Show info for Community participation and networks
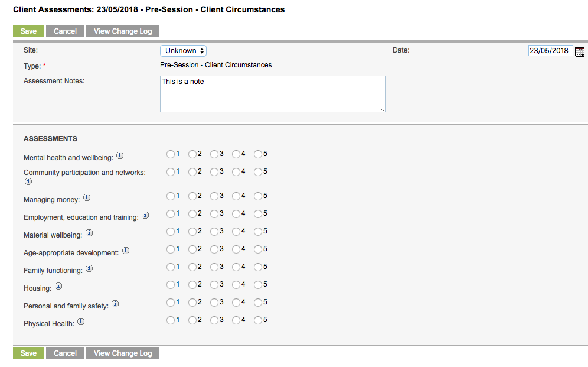The height and width of the screenshot is (367, 588). [28, 181]
